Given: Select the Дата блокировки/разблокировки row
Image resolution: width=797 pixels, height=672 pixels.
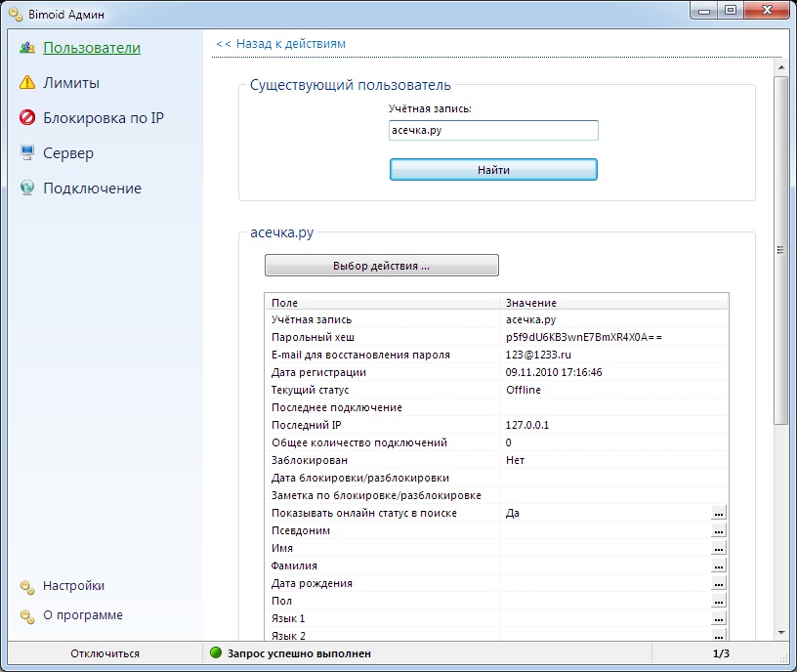Looking at the screenshot, I should [496, 478].
